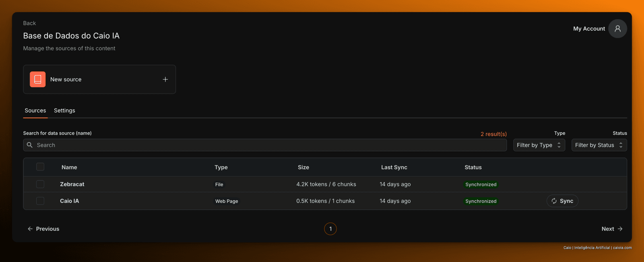Go Back to the previous page
This screenshot has height=262, width=644.
tap(29, 23)
